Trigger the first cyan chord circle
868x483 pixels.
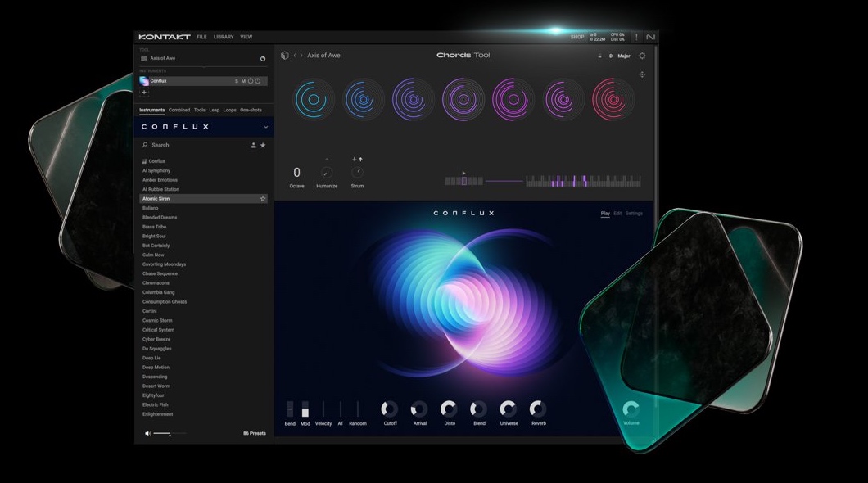(x=314, y=100)
